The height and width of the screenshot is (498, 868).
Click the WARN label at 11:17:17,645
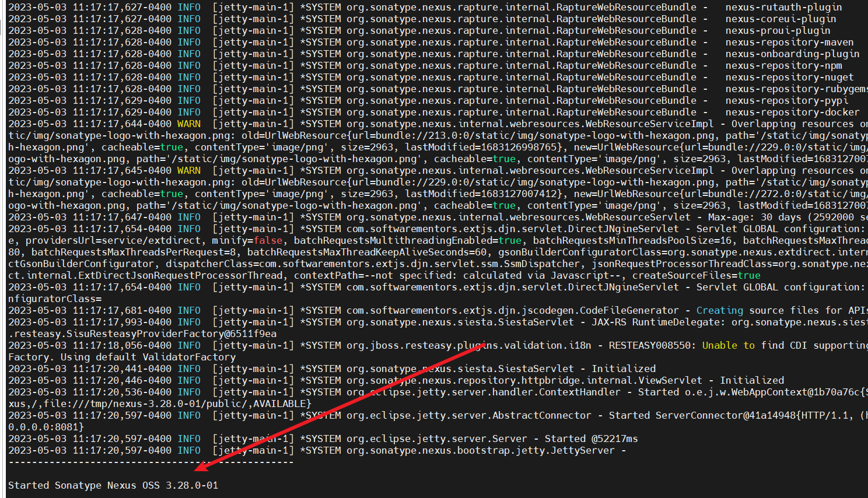tap(189, 170)
